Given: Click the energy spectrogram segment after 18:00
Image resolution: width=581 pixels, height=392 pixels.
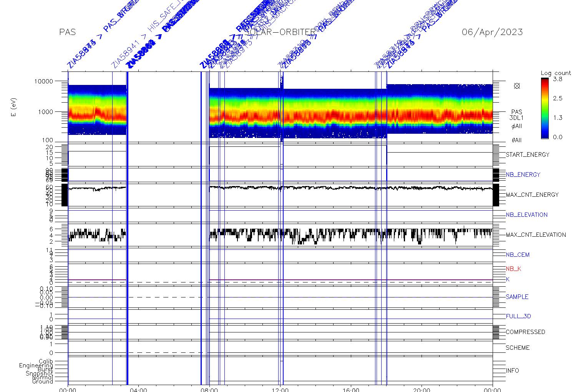Looking at the screenshot, I should pos(440,109).
